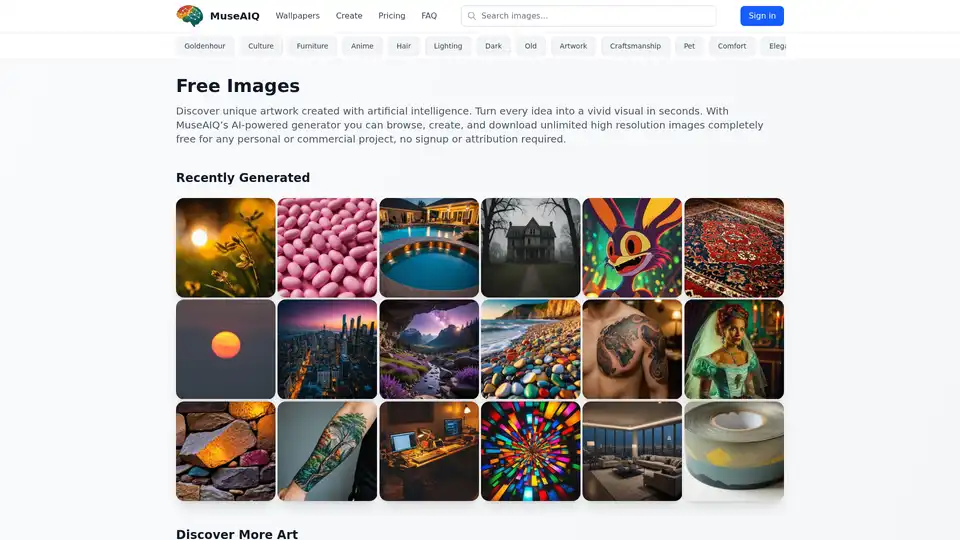Open the pink jelly beans image
Viewport: 960px width, 540px height.
(327, 247)
